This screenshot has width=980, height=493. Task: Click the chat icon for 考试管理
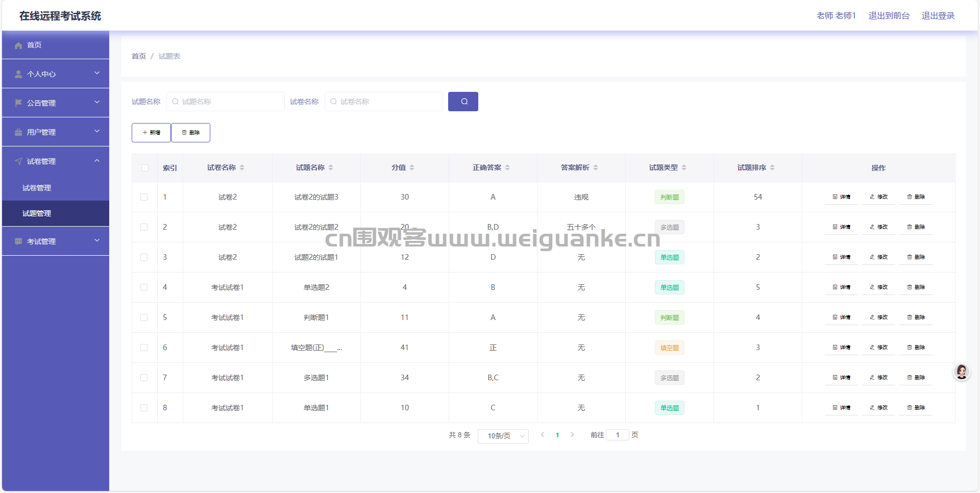click(x=18, y=242)
